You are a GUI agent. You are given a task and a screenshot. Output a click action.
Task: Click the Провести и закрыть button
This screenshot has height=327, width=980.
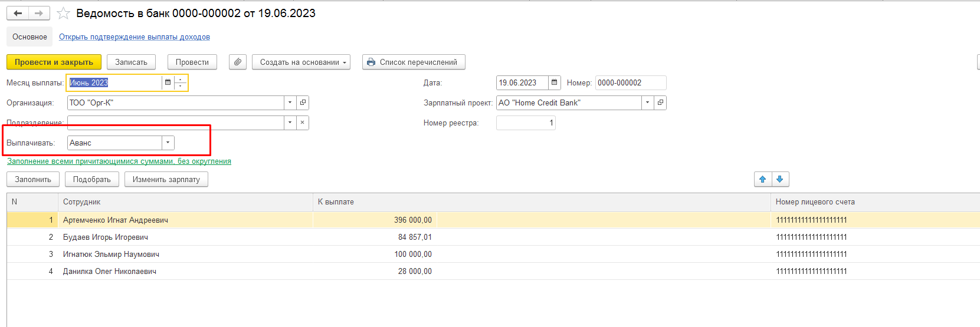pos(54,62)
